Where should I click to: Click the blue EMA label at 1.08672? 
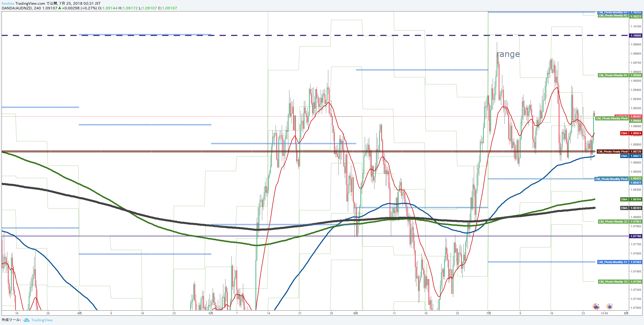(x=624, y=156)
